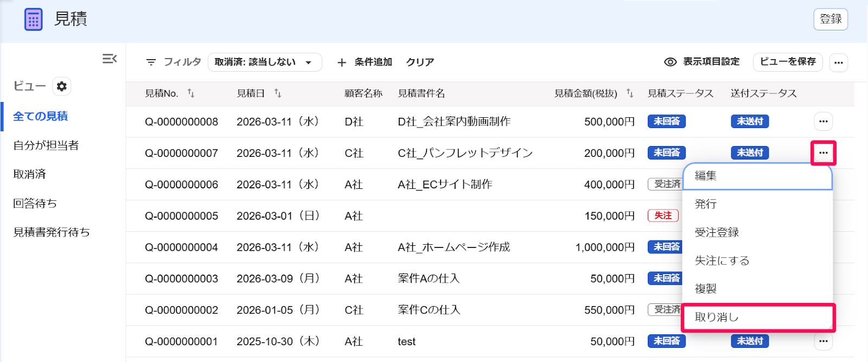Choose 受注登録 from the context menu
Image resolution: width=868 pixels, height=362 pixels.
(x=758, y=232)
